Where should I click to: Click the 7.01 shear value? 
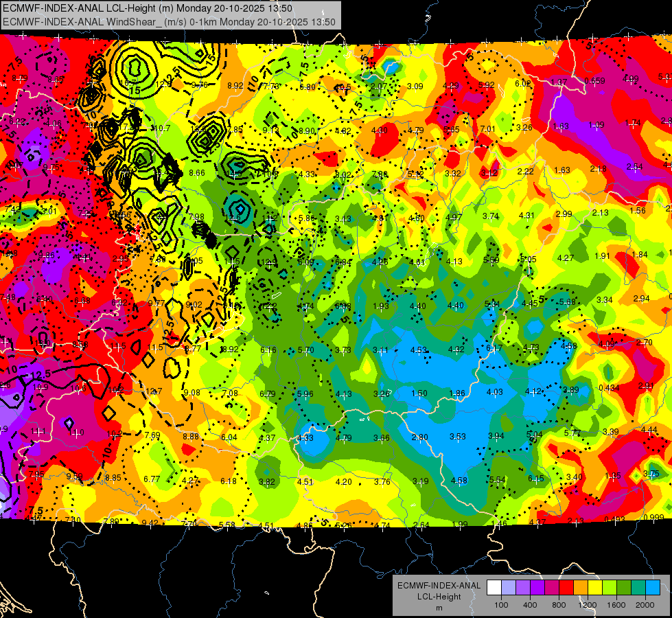click(488, 128)
